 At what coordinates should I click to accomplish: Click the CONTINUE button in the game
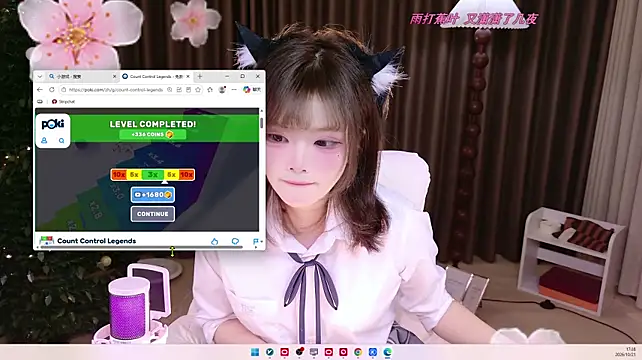coord(153,214)
